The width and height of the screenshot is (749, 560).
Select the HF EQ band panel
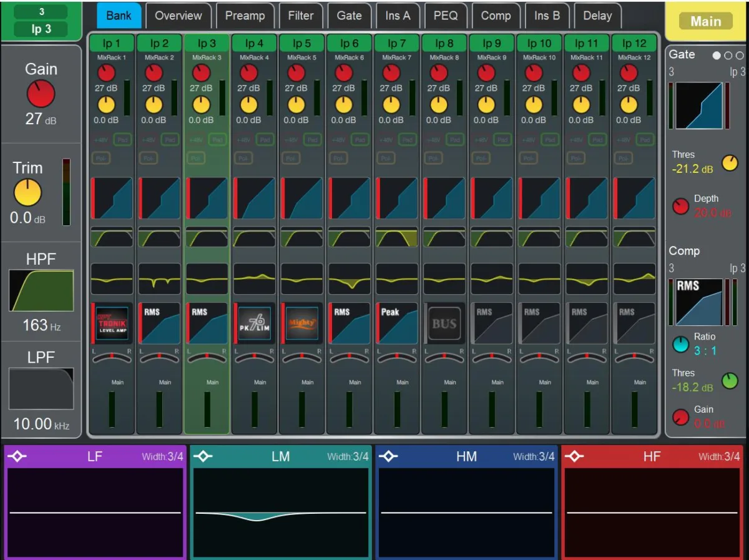(652, 501)
